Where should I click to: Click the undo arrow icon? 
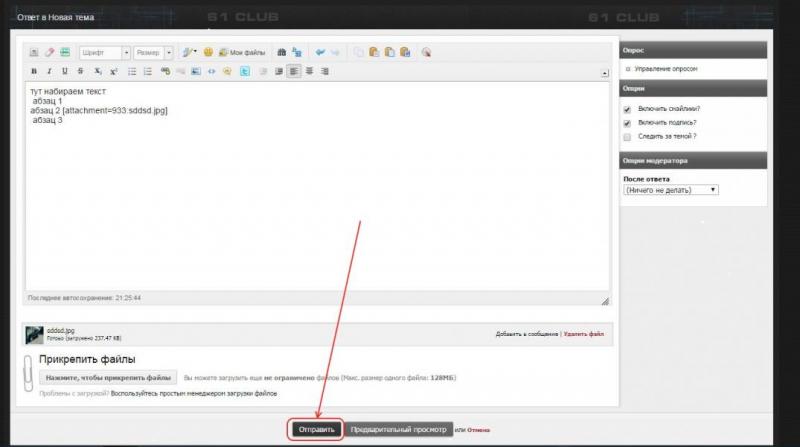[x=320, y=52]
